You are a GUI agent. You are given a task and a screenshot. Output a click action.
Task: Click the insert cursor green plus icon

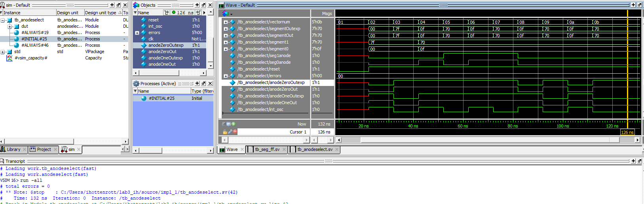[x=234, y=124]
